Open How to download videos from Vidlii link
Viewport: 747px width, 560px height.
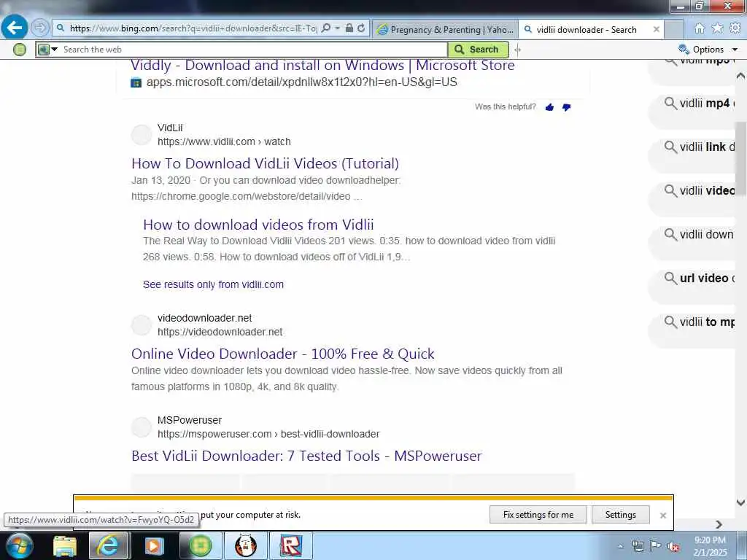(x=258, y=225)
